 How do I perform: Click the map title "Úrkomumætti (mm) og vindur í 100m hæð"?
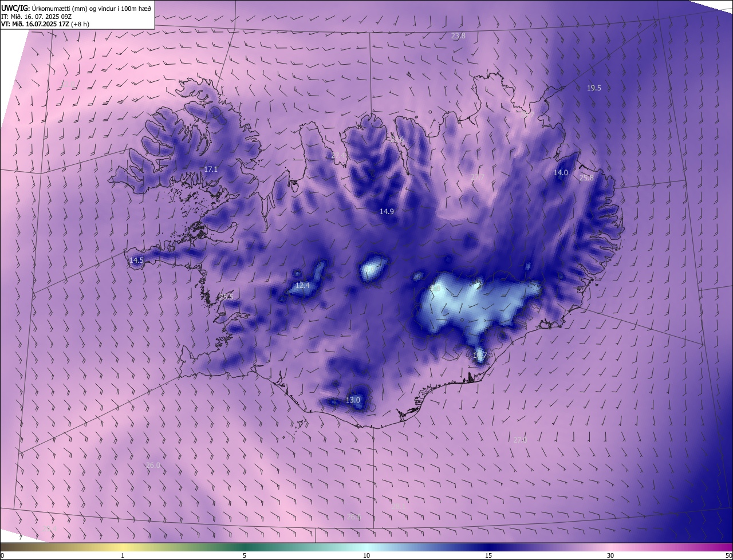[92, 8]
